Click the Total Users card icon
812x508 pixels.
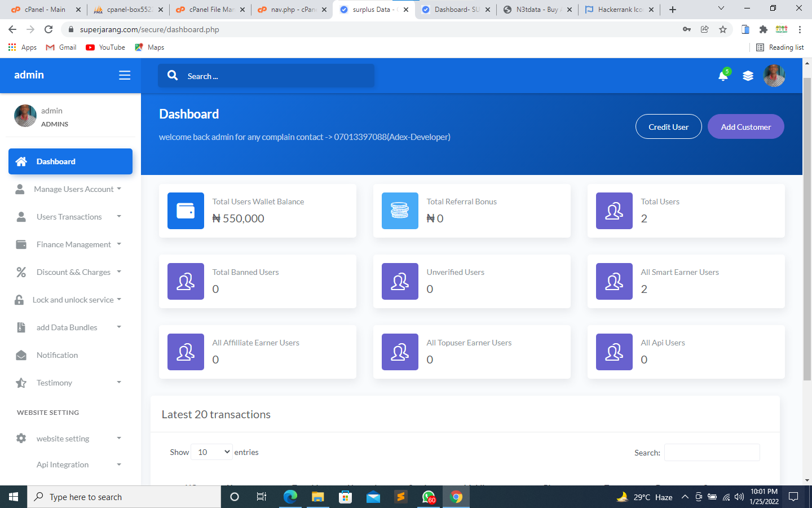click(614, 211)
